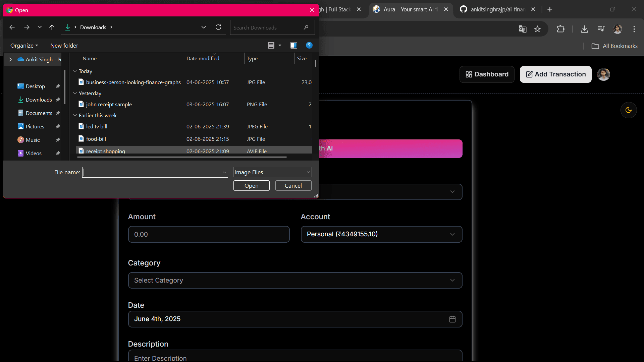
Task: Go forward in Open dialog navigation
Action: [x=27, y=27]
